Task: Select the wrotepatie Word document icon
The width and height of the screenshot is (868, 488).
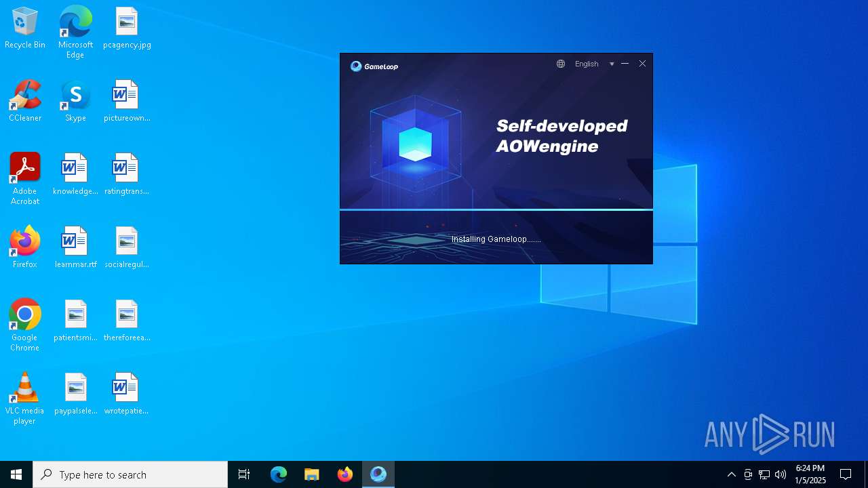Action: click(127, 394)
